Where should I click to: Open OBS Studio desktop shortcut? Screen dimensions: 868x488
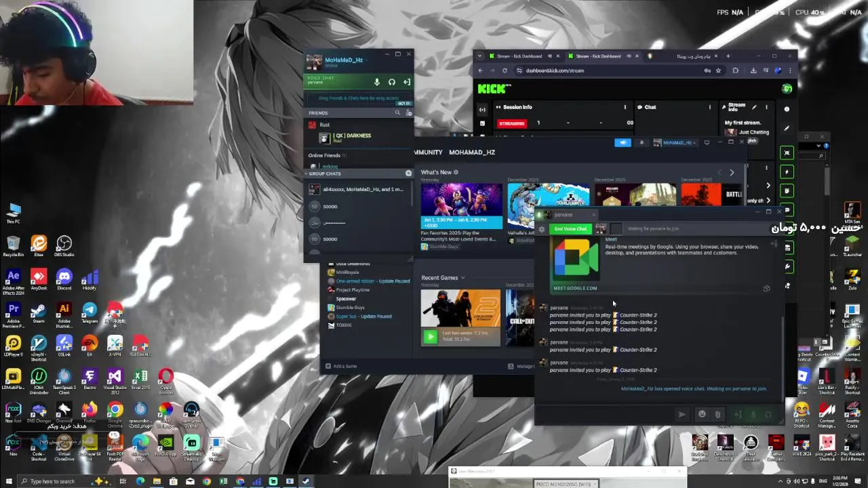[64, 246]
